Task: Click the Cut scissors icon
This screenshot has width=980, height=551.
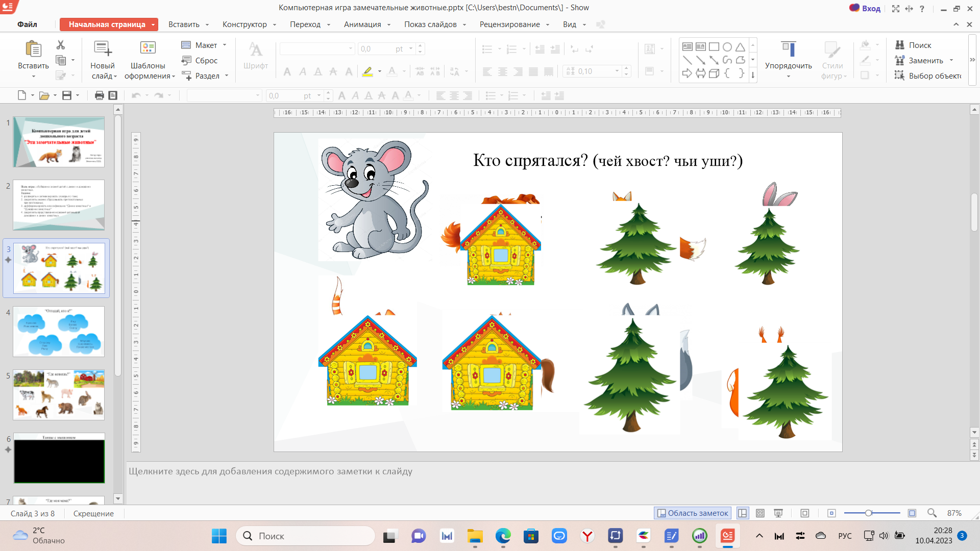Action: 61,45
